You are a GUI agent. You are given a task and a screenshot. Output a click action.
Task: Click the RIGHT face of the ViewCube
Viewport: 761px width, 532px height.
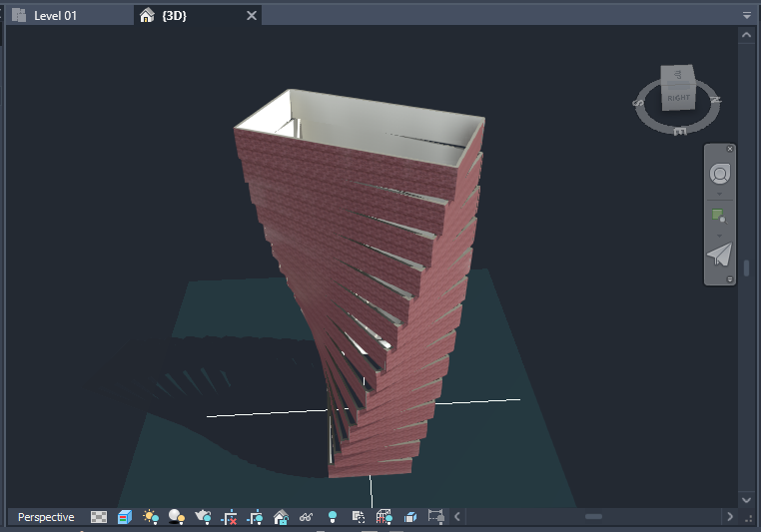point(678,98)
